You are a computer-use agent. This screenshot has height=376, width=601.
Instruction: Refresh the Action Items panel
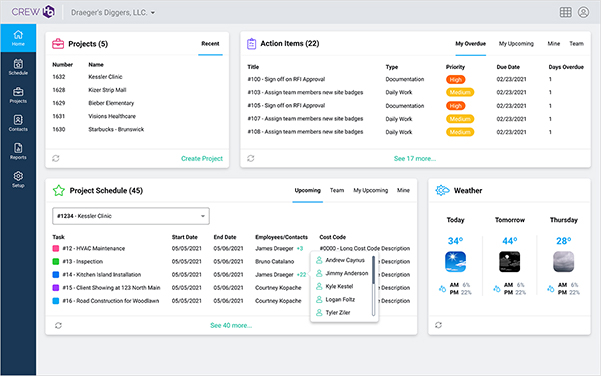pyautogui.click(x=251, y=158)
